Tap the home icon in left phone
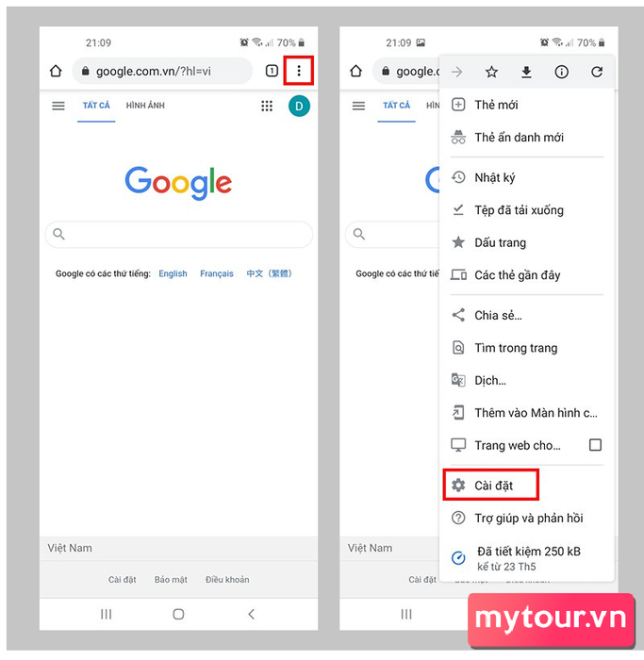The width and height of the screenshot is (644, 660). 56,71
